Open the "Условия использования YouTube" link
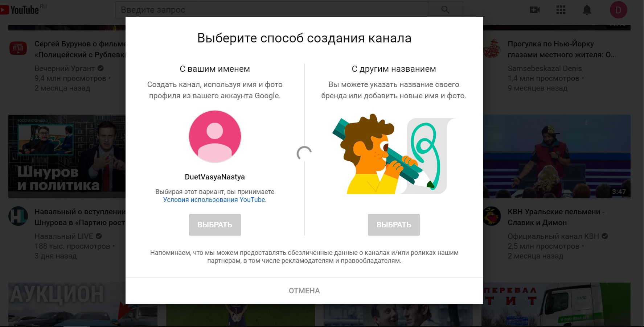Screen dimensions: 644x327 [x=214, y=200]
